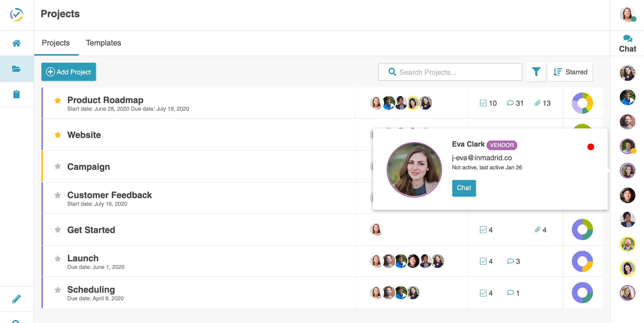Open the clipboard tasks sidebar icon
The width and height of the screenshot is (644, 323).
tap(16, 94)
